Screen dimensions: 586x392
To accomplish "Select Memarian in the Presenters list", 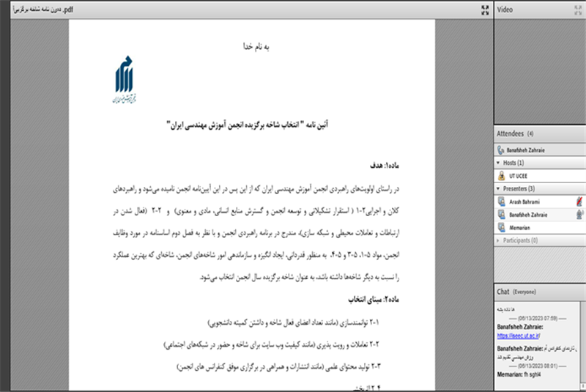I will tap(540, 228).
